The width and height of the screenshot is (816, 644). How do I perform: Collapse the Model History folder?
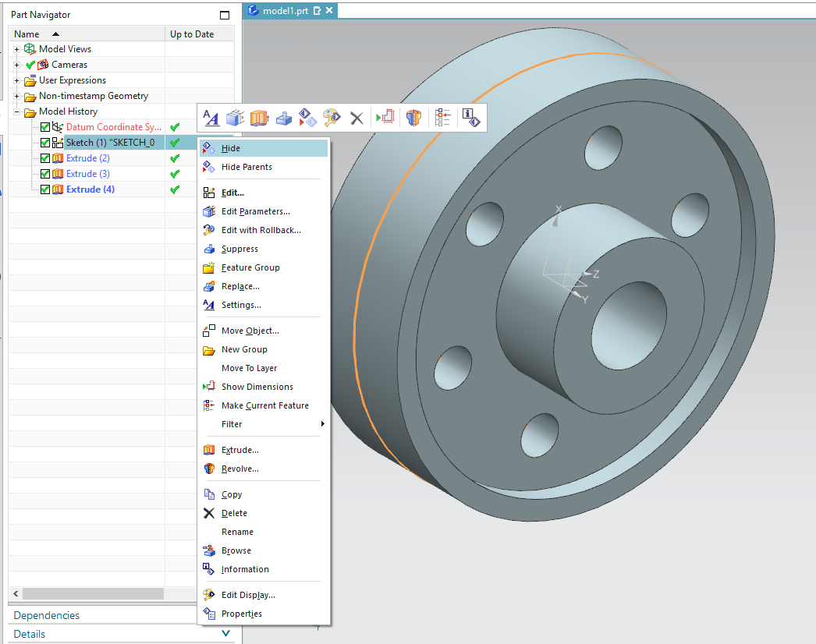point(16,111)
